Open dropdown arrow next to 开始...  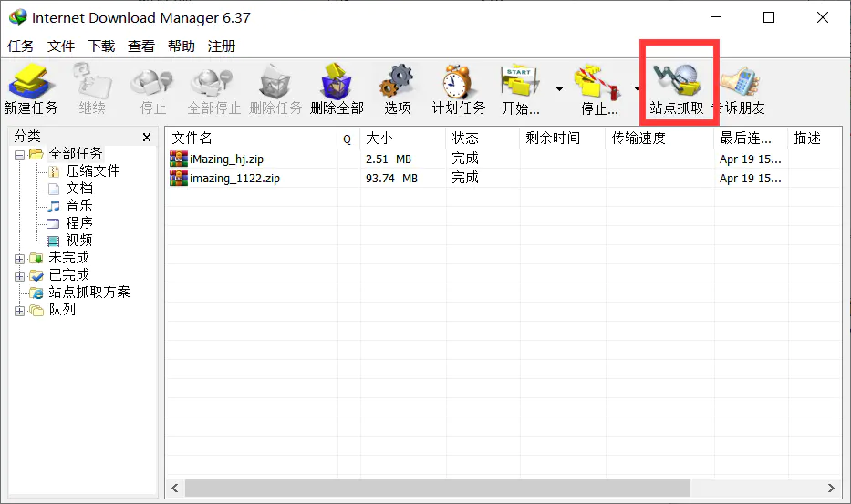(x=559, y=88)
